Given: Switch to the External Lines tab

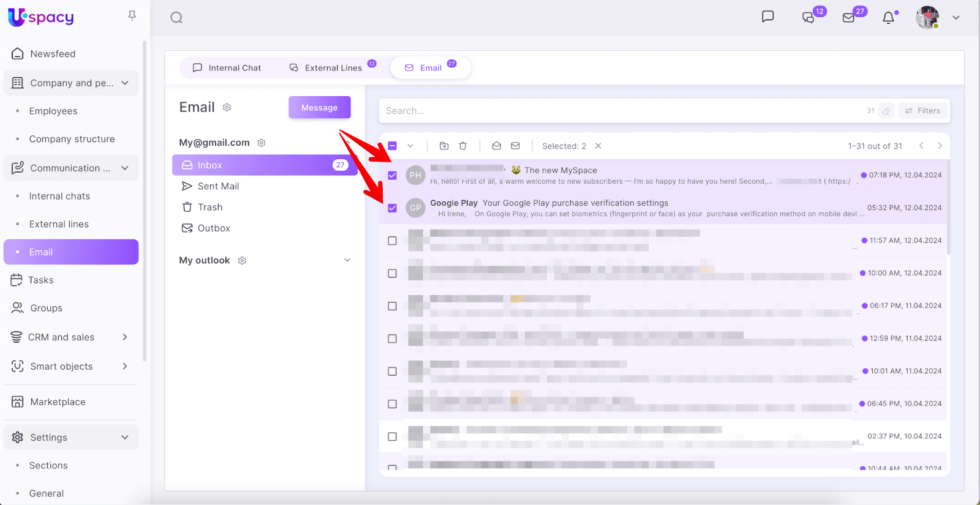Looking at the screenshot, I should coord(326,68).
